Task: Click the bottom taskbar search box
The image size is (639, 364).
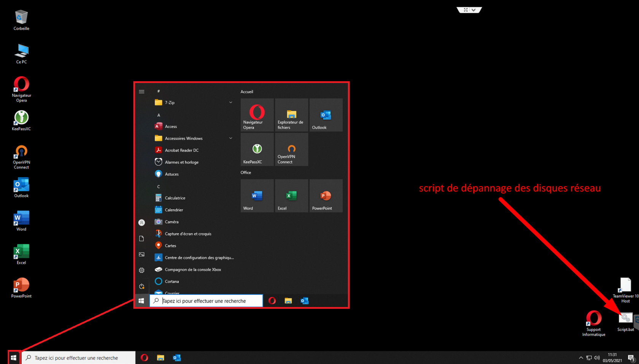Action: [x=78, y=358]
